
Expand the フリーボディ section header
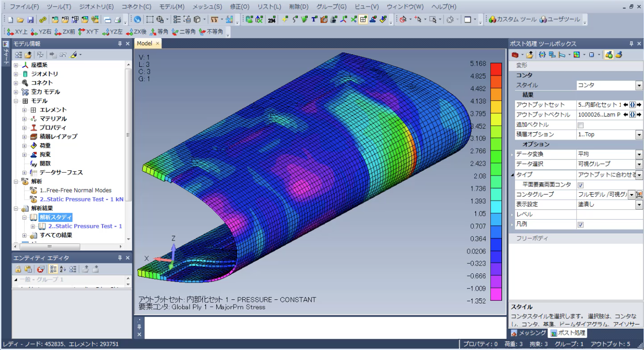tap(575, 238)
